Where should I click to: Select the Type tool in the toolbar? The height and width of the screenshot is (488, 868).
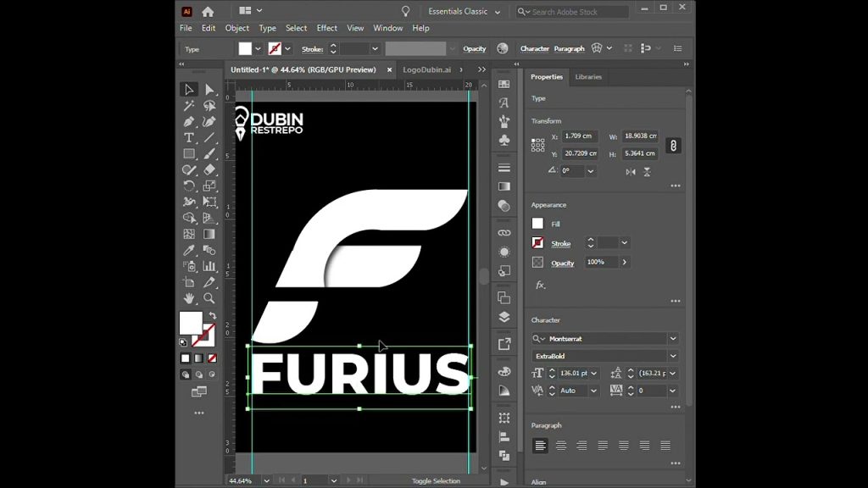pos(189,137)
